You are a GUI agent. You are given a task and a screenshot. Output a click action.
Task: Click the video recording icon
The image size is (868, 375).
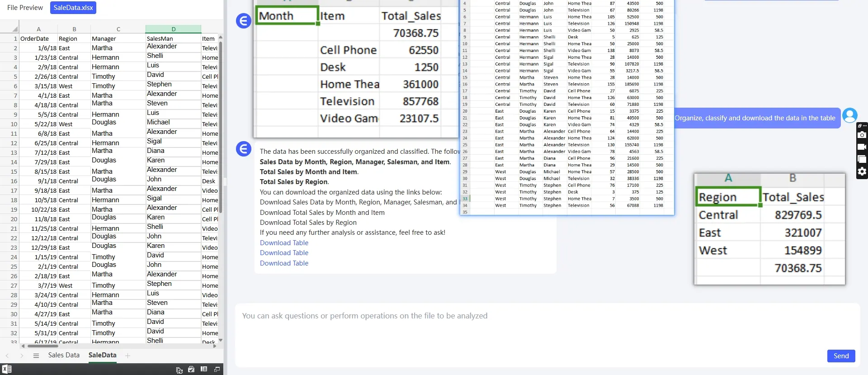862,147
